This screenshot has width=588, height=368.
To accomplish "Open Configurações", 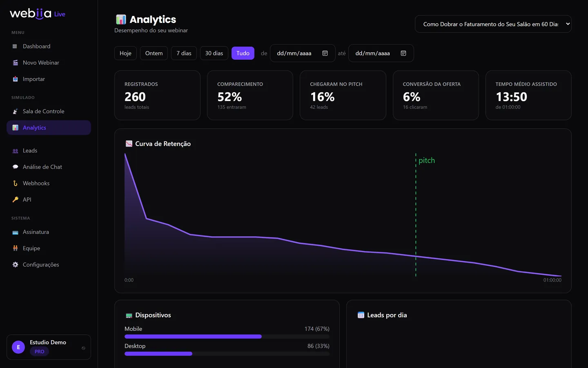I will tap(49, 265).
